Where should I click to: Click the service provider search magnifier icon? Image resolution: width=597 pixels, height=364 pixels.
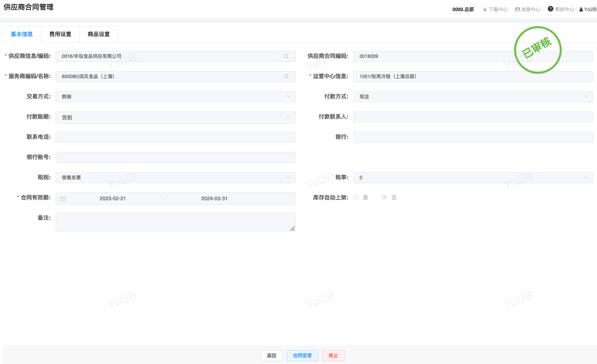[286, 77]
